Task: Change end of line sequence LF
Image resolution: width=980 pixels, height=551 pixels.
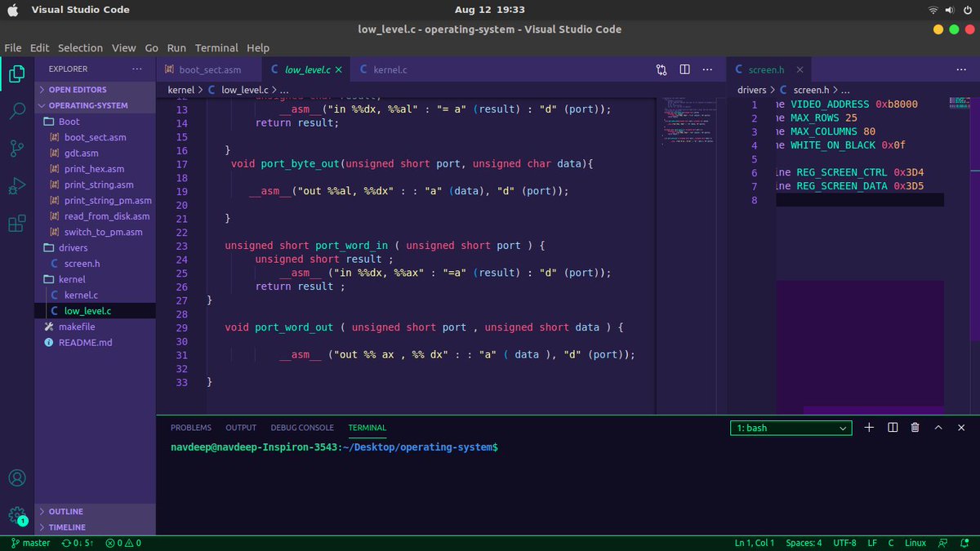Action: [x=872, y=543]
